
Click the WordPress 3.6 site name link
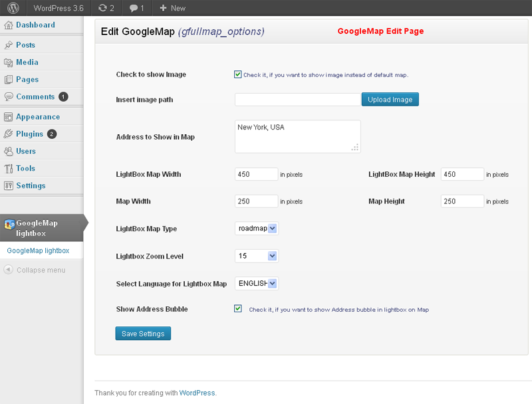coord(59,8)
